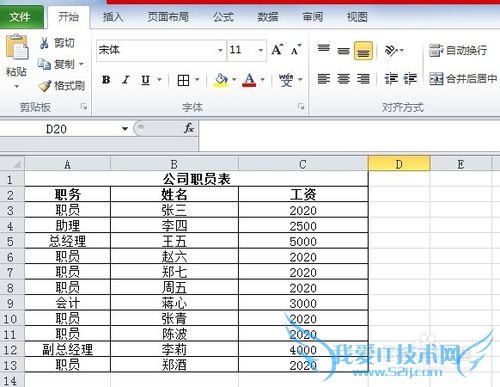
Task: Select column C header
Action: pos(303,164)
